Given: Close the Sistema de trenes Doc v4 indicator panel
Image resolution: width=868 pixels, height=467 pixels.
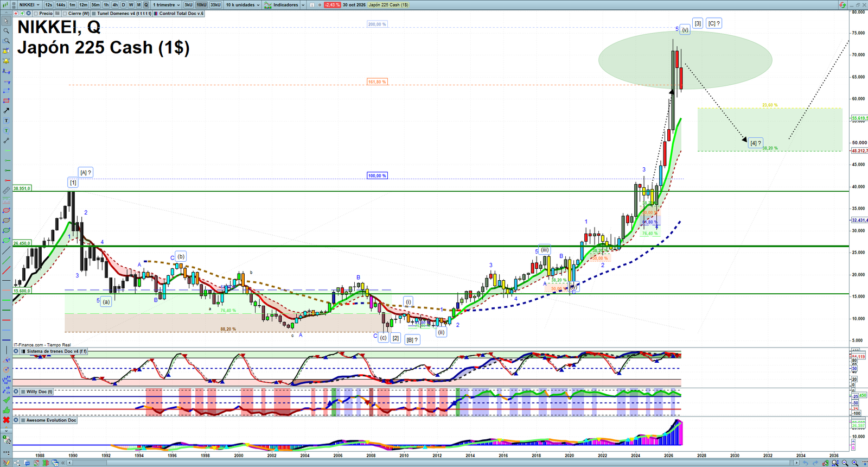Looking at the screenshot, I should tap(16, 351).
